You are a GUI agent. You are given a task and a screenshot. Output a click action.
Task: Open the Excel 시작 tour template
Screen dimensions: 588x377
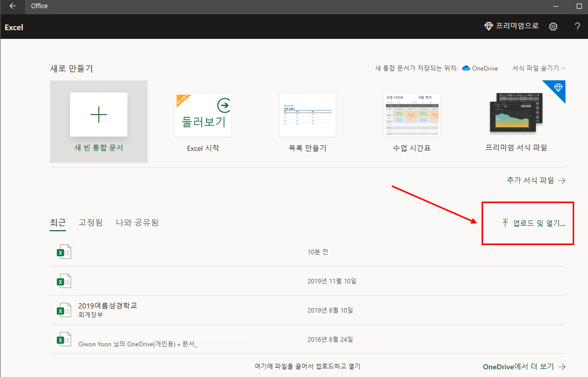coord(203,123)
